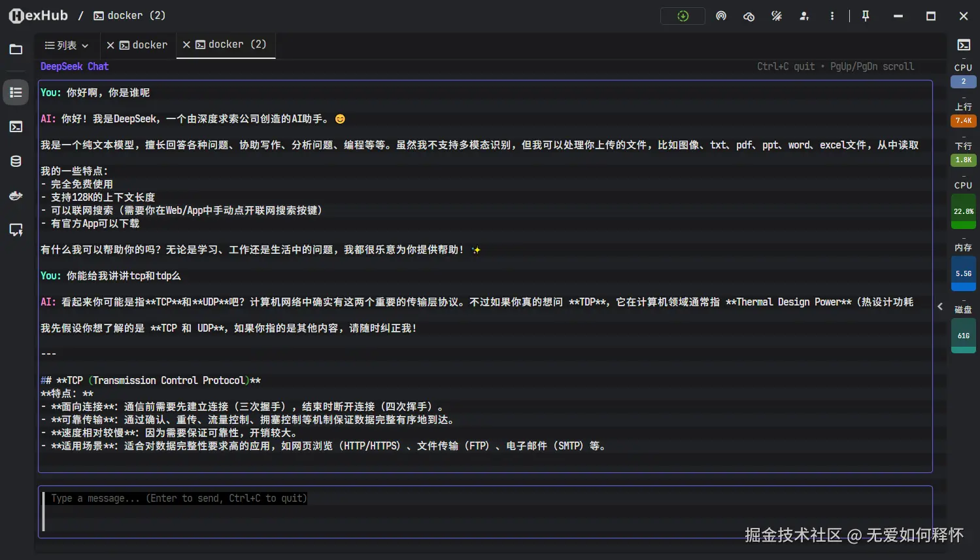Click the line beginning '- **面向连接**'

[x=243, y=407]
